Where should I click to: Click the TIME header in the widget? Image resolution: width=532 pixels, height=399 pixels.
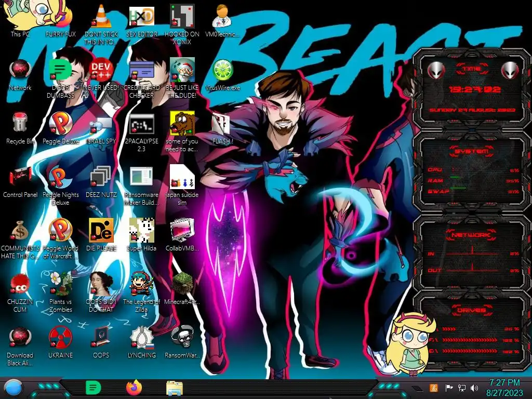click(x=472, y=69)
